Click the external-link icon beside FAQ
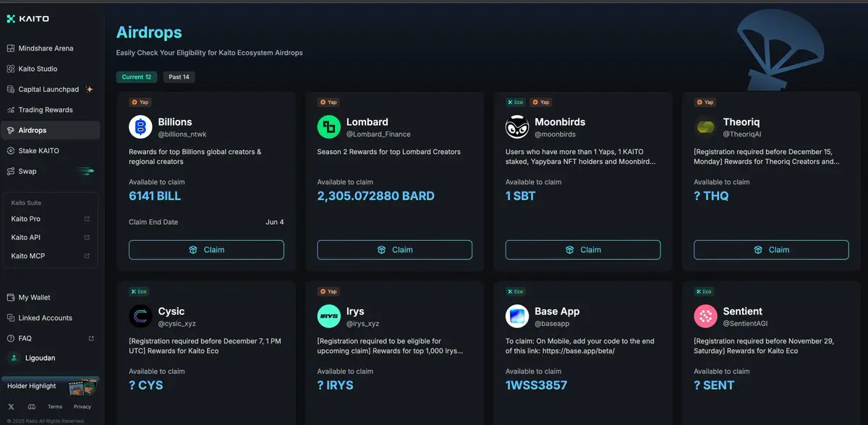The image size is (868, 425). [91, 338]
